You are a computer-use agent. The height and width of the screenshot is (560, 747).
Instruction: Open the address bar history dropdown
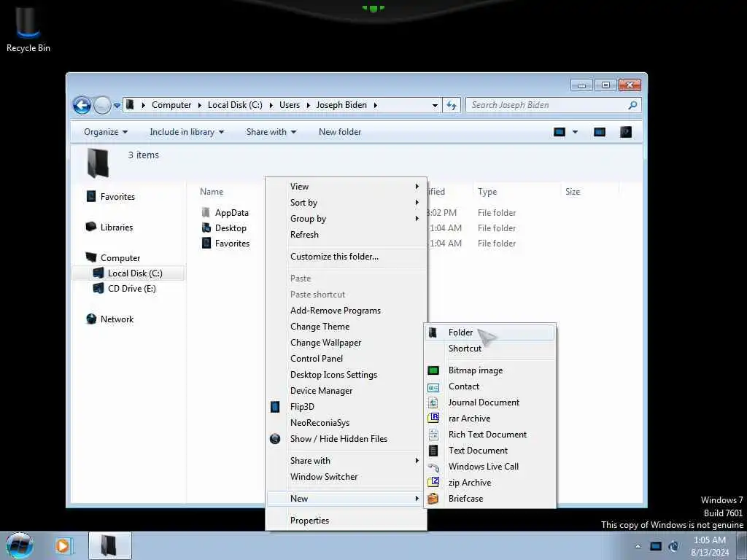[435, 105]
